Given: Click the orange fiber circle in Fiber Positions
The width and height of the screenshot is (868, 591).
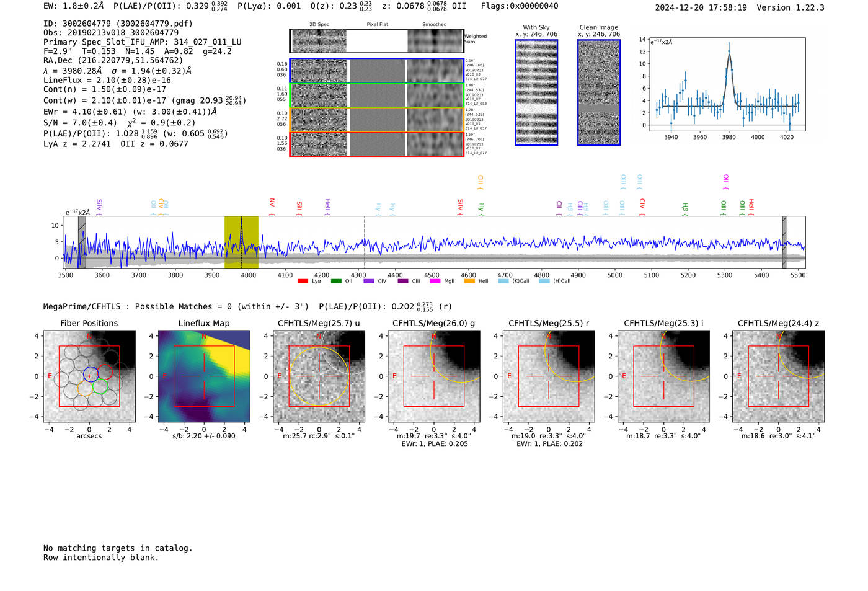Looking at the screenshot, I should 85,389.
